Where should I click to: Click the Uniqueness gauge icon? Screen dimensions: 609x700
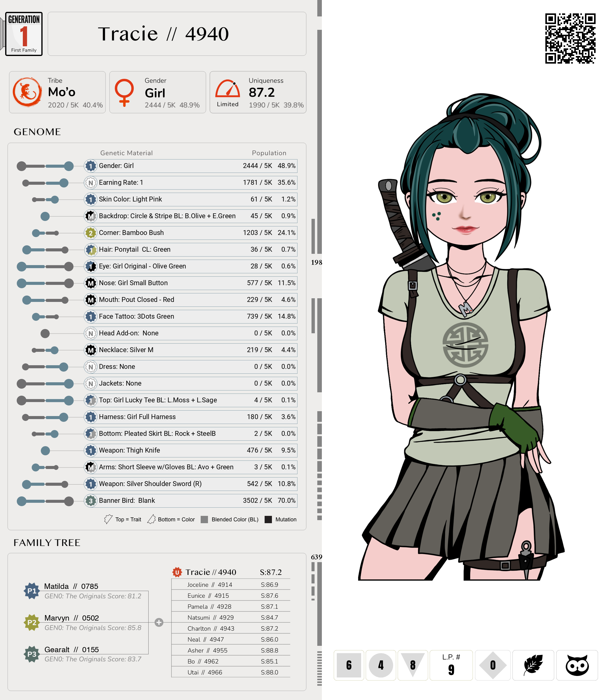[x=228, y=89]
